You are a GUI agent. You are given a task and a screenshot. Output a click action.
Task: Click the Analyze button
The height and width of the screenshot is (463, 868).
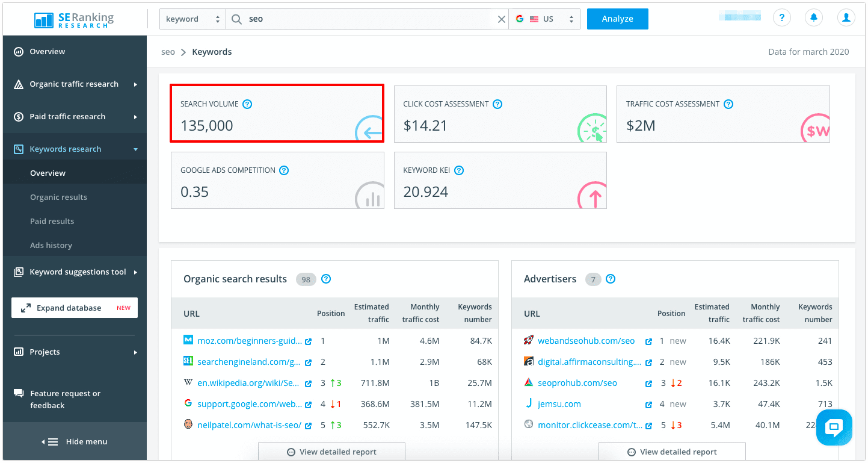(617, 19)
